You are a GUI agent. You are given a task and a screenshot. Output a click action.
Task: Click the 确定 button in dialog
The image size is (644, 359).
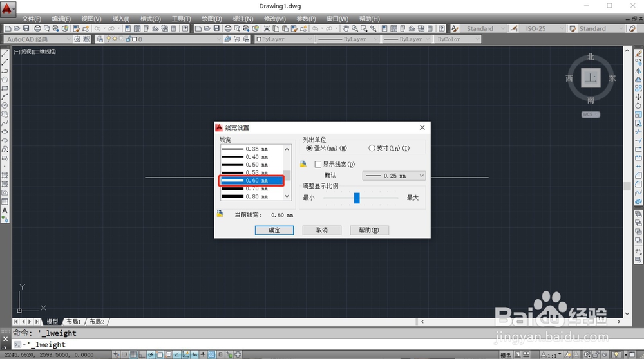click(274, 230)
